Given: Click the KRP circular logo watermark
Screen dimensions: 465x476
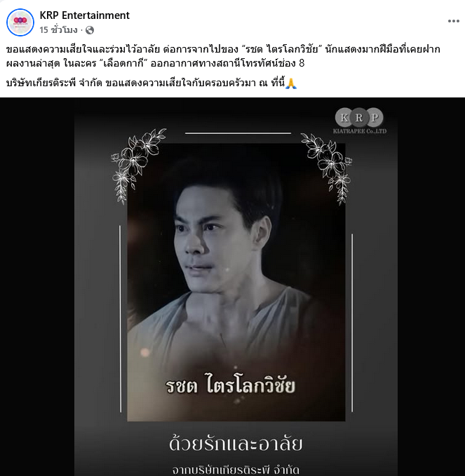Looking at the screenshot, I should tap(359, 118).
